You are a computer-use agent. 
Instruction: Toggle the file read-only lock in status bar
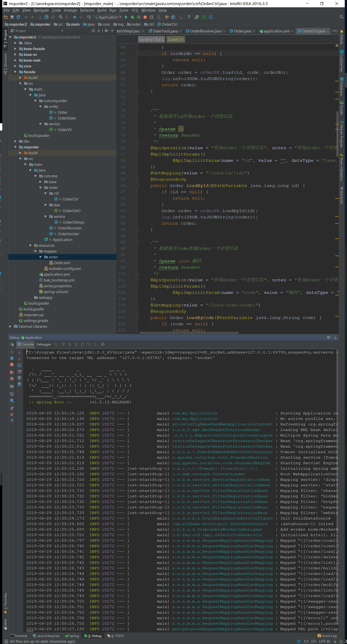pos(335,641)
